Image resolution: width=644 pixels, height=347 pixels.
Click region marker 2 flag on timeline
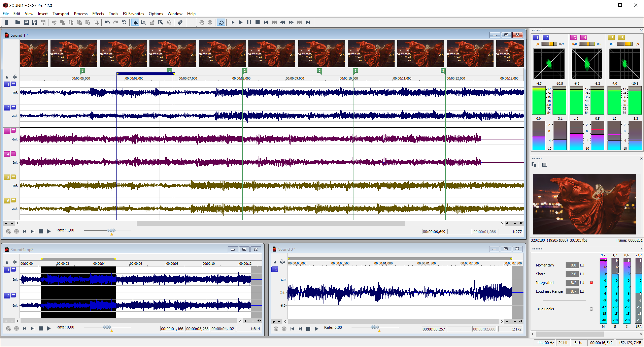[x=245, y=71]
